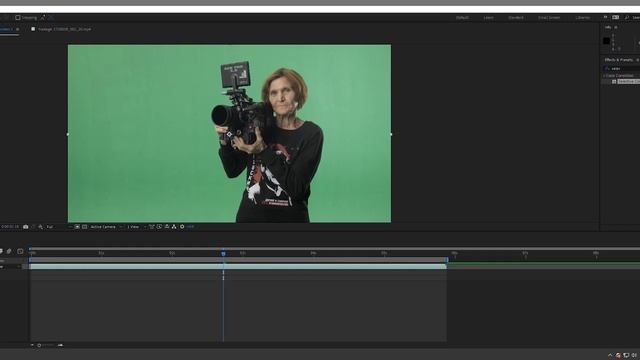Viewport: 640px width, 360px height.
Task: Toggle the transparency grid button
Action: pos(84,227)
